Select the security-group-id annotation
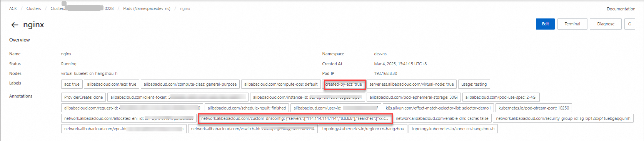644x141 pixels. pyautogui.click(x=563, y=118)
